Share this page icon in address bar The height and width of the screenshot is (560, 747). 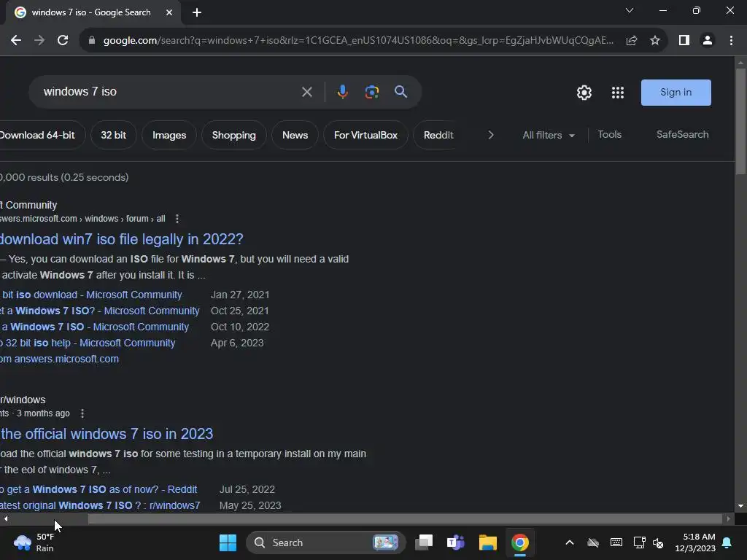coord(632,41)
